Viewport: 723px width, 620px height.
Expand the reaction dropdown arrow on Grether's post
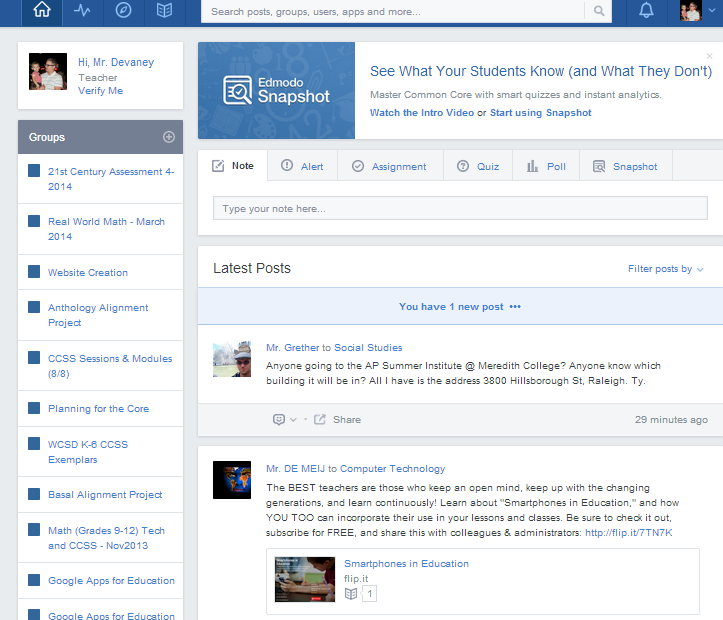click(293, 420)
